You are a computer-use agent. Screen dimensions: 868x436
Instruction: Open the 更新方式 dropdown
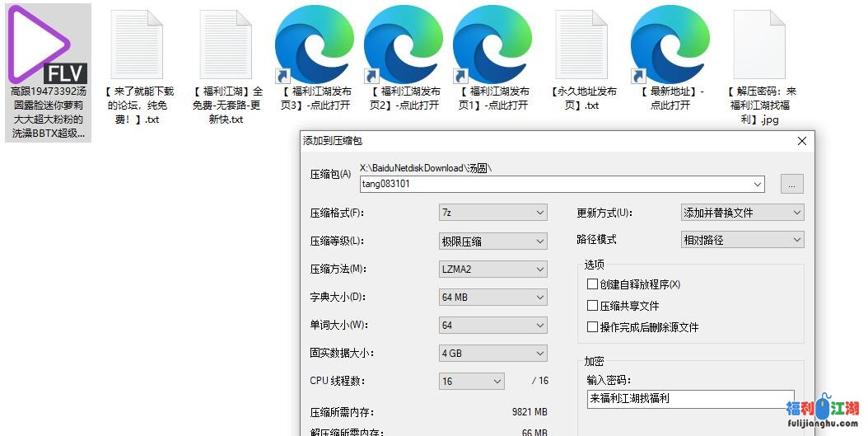point(742,213)
